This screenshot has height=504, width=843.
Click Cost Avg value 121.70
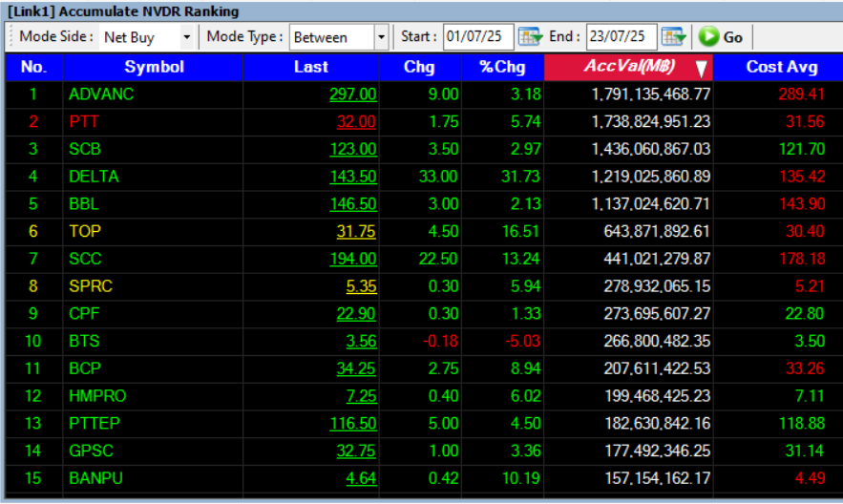[802, 149]
